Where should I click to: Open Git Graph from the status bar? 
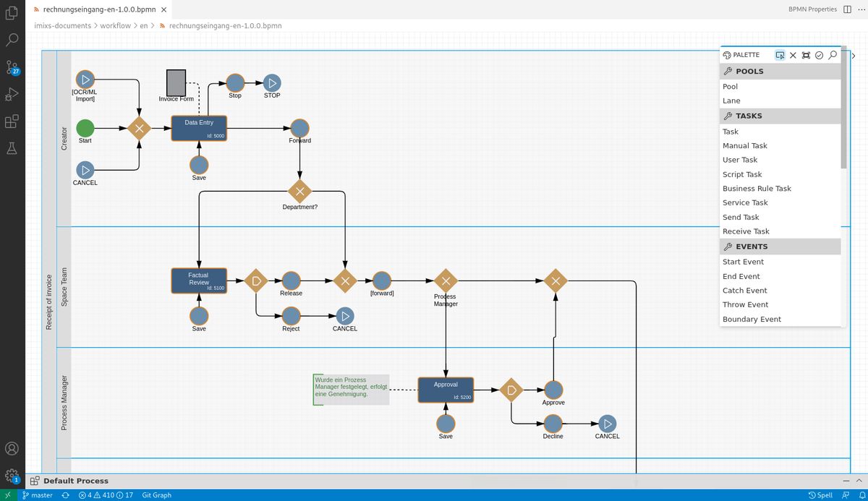pos(156,494)
